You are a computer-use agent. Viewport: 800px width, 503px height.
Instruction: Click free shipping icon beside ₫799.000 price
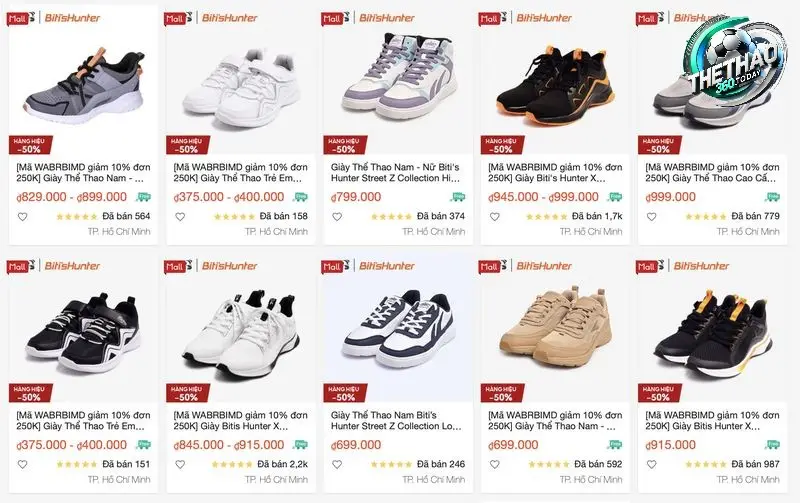coord(458,197)
